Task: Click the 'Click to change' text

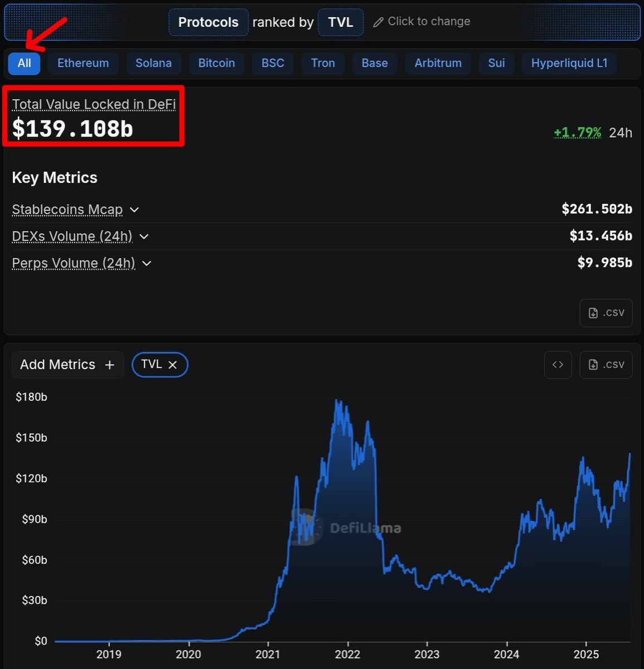Action: 429,21
